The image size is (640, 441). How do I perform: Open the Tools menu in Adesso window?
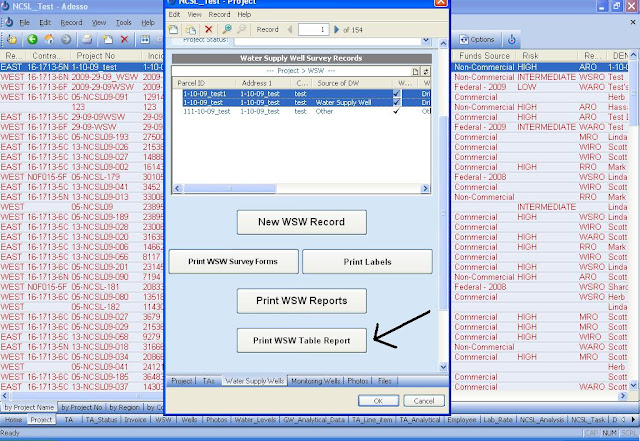tap(123, 22)
